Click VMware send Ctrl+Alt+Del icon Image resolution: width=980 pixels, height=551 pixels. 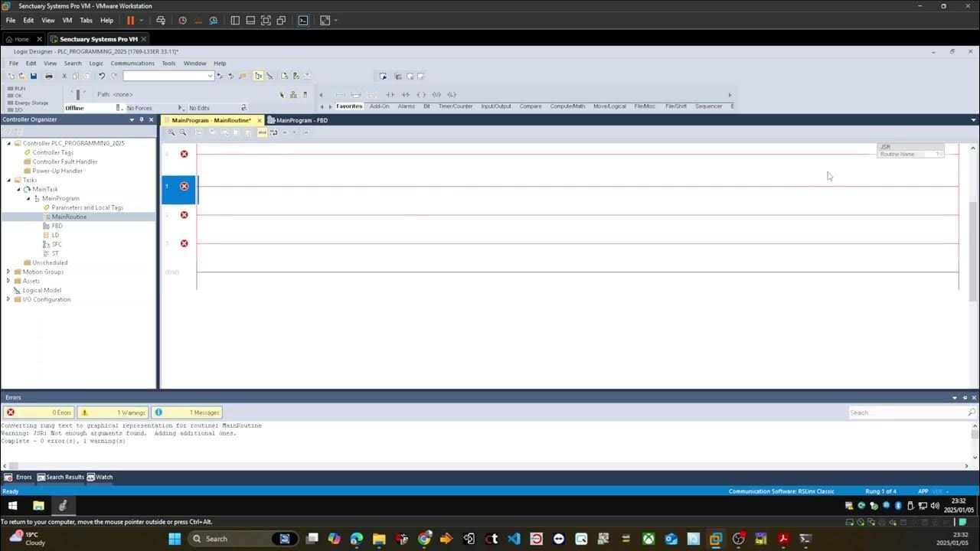[160, 21]
